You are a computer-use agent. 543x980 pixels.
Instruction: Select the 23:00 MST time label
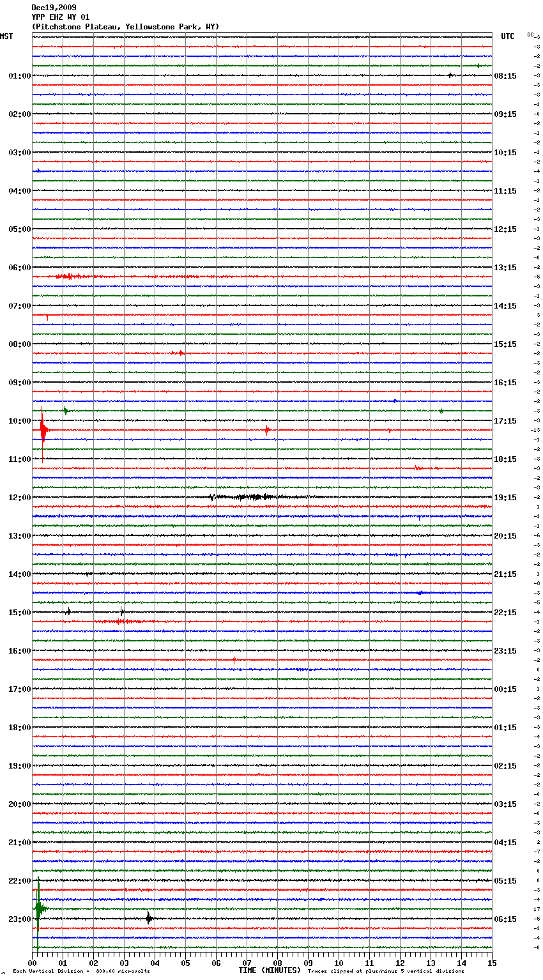click(x=20, y=919)
